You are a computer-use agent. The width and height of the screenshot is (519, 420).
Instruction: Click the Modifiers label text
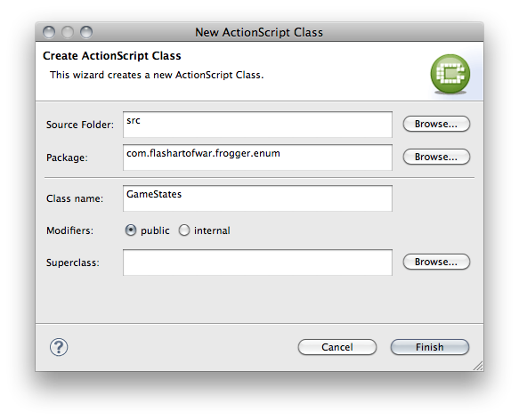[x=69, y=230]
